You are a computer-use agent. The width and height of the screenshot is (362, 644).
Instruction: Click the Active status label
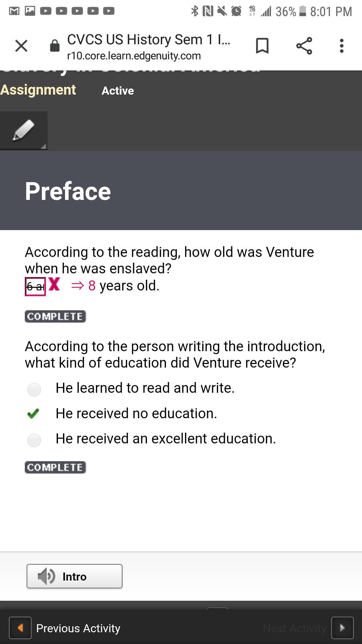click(118, 91)
